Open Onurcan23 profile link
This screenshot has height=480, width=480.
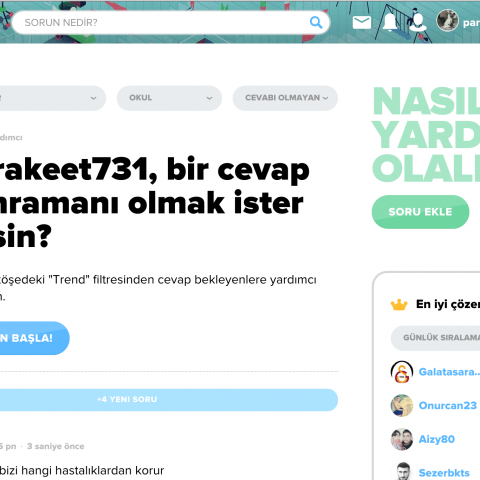click(x=448, y=405)
